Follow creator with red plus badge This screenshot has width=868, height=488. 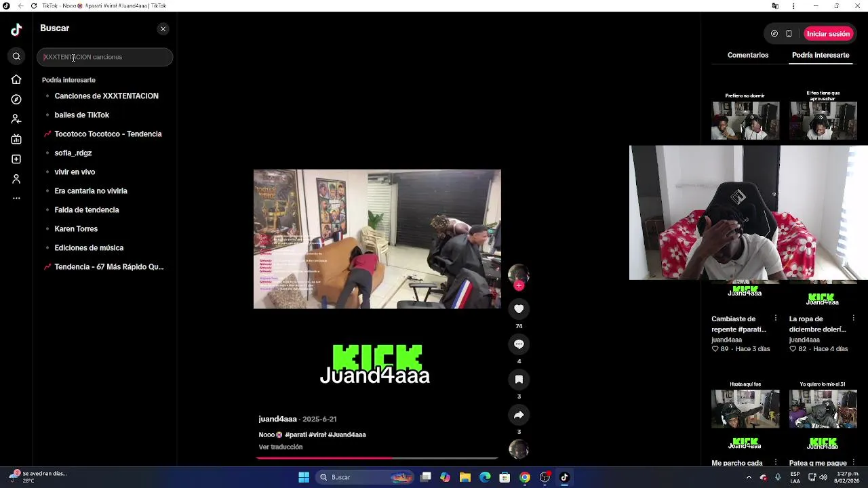tap(519, 286)
